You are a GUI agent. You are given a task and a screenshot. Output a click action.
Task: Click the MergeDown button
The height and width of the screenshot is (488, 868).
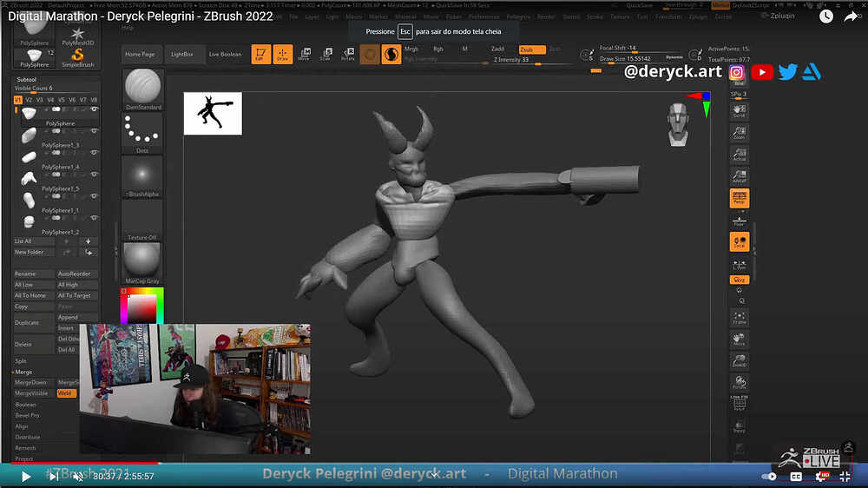pos(34,382)
